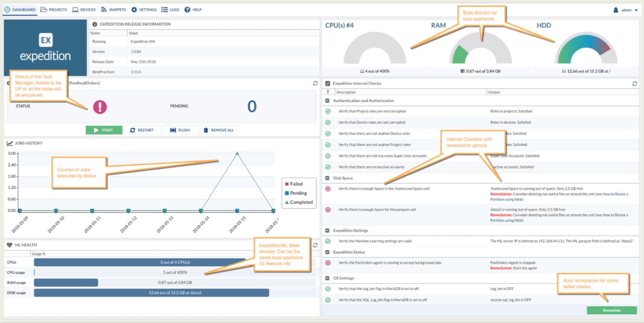Click the check icon for Project roles not corrupted

pos(328,111)
